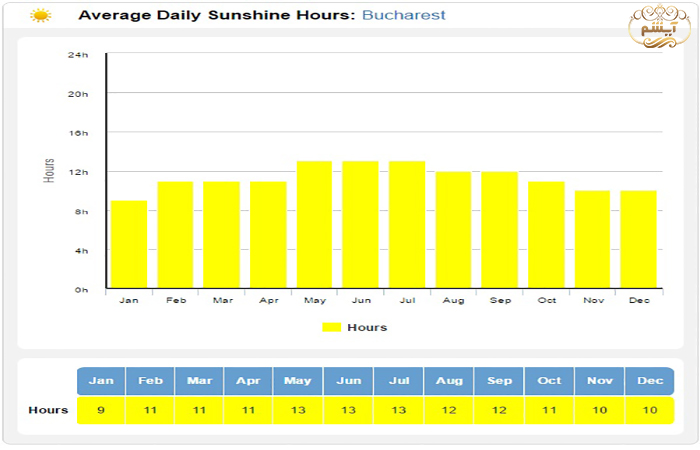Select the May bar in the chart
Image resolution: width=700 pixels, height=450 pixels.
[314, 225]
